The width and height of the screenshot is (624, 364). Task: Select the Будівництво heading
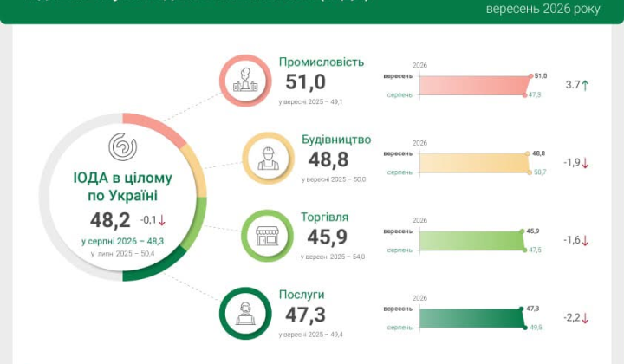336,140
